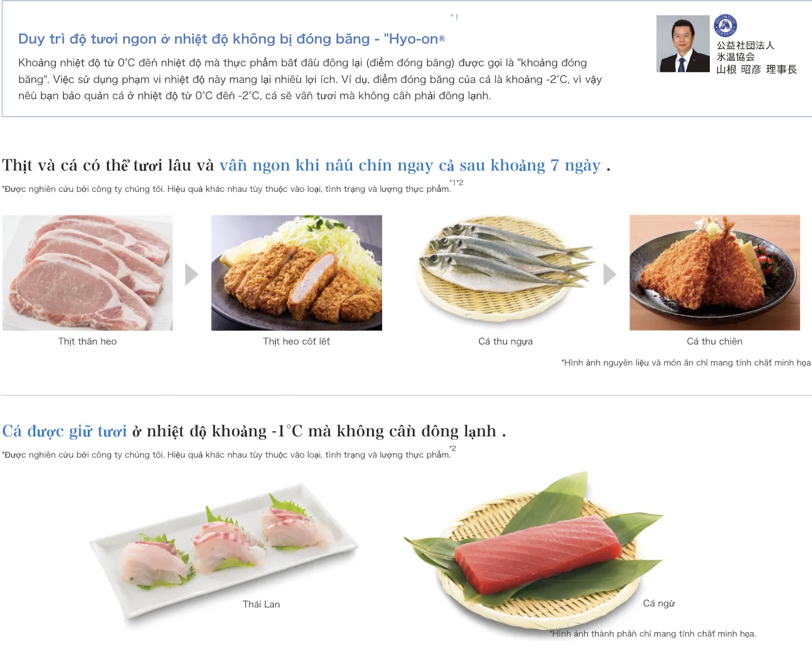This screenshot has height=650, width=812.
Task: Click the 'Thịt thăn heo' caption
Action: (x=88, y=341)
